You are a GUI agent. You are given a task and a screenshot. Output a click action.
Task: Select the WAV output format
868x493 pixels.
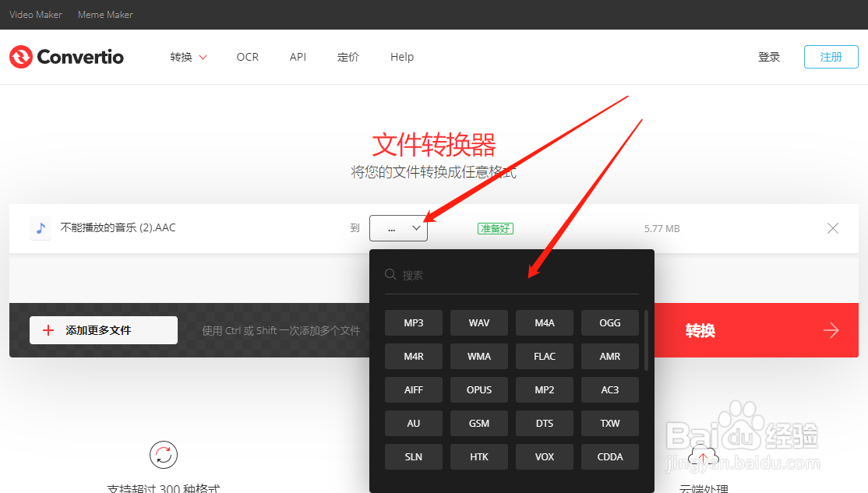point(478,322)
